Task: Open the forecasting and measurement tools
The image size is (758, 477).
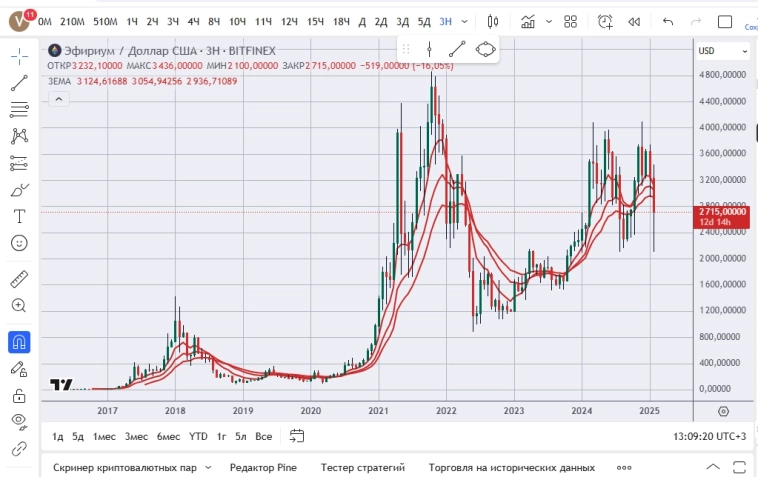Action: point(19,163)
